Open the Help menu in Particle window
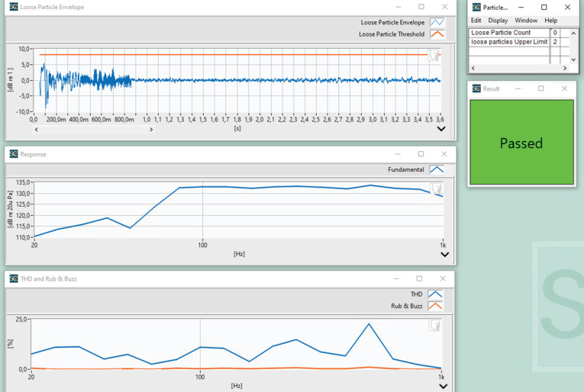The height and width of the screenshot is (392, 584). (550, 21)
